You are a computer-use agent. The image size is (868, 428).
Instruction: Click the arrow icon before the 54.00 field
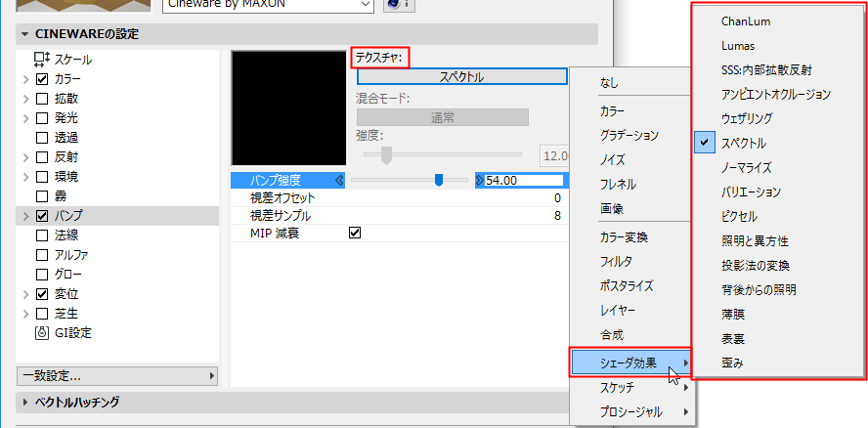tap(479, 180)
